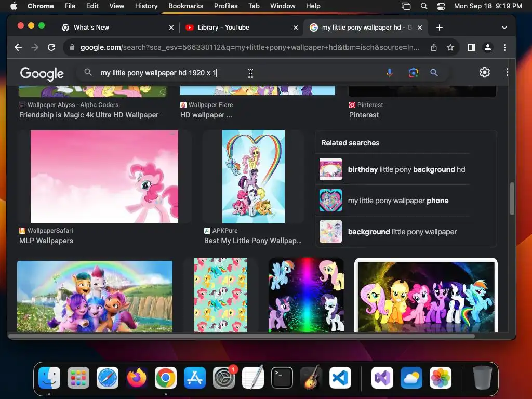Click the Chrome back arrow
Viewport: 532px width, 399px height.
tap(18, 47)
